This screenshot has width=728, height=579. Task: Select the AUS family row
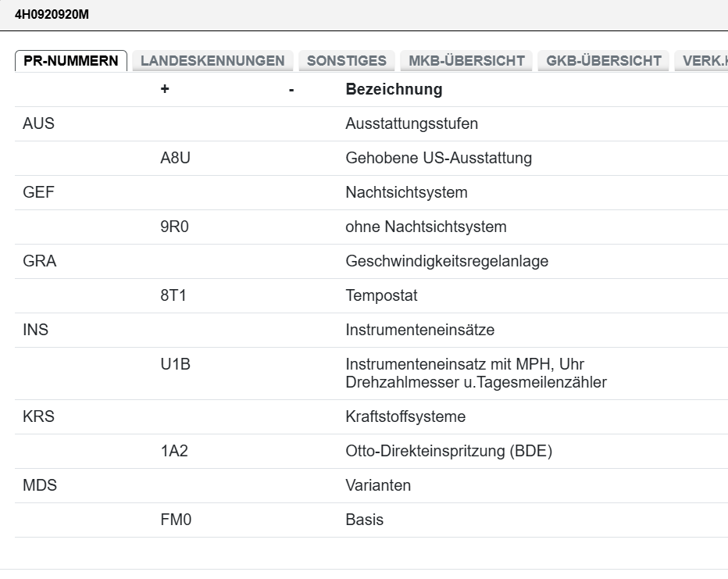pyautogui.click(x=39, y=123)
